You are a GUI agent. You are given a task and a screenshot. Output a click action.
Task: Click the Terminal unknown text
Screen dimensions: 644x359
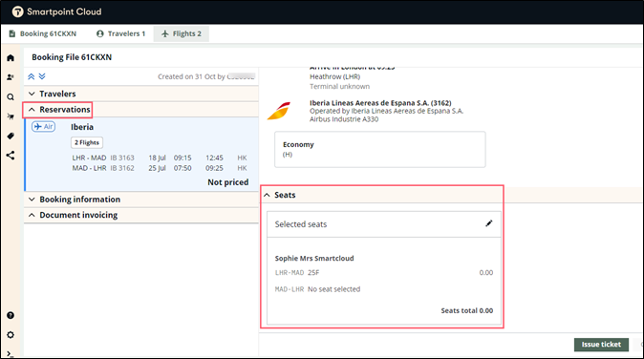point(339,87)
